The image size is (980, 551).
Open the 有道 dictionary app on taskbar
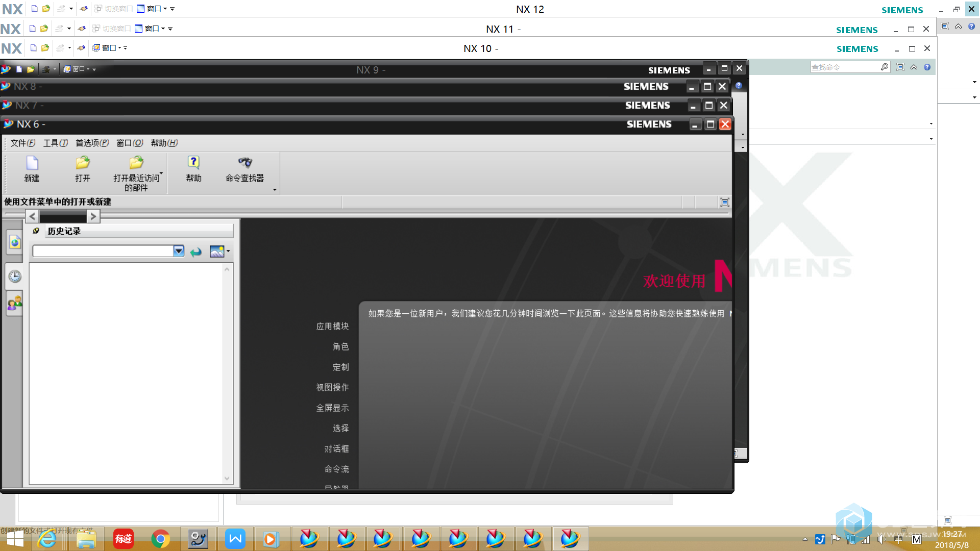click(x=123, y=539)
